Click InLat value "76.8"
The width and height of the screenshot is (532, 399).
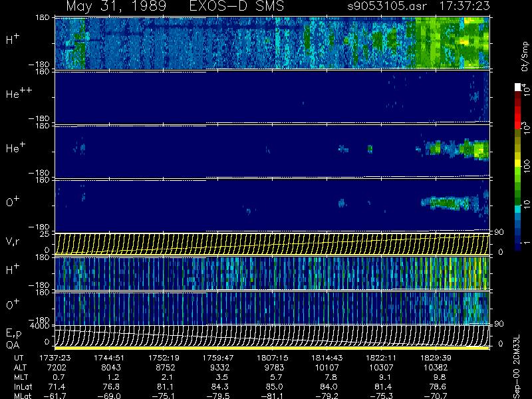112,386
